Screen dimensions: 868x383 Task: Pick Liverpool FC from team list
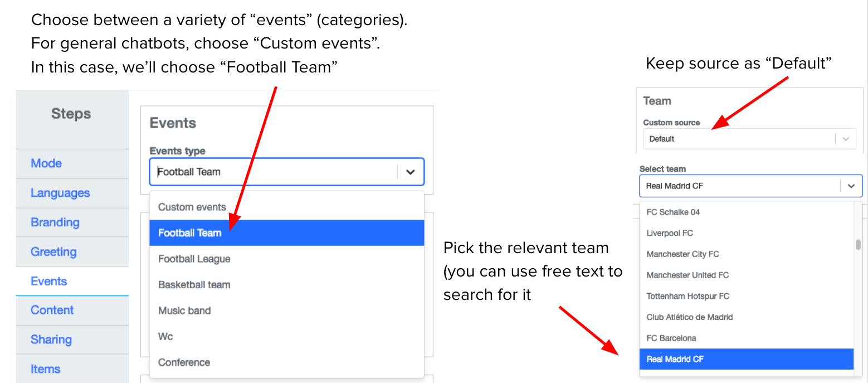click(670, 233)
